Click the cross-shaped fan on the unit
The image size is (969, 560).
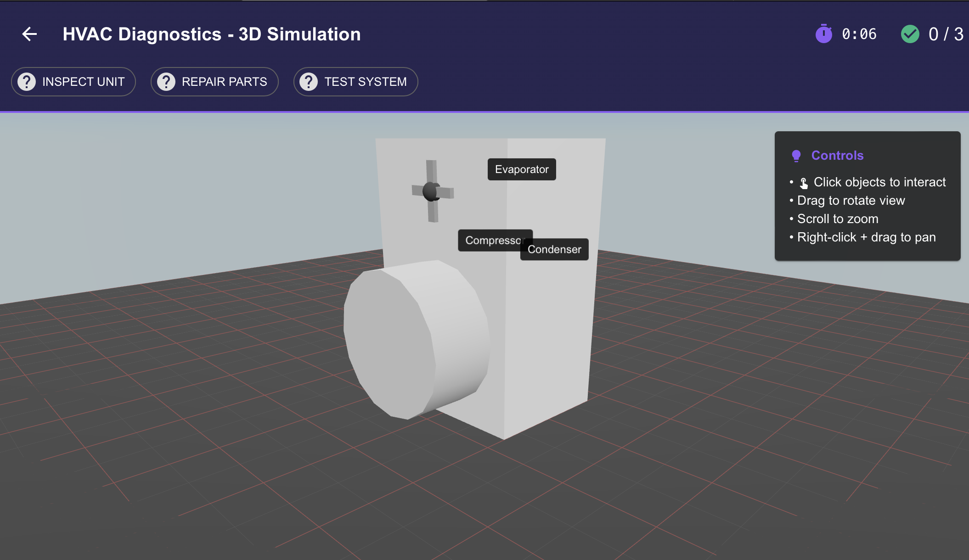(x=432, y=191)
